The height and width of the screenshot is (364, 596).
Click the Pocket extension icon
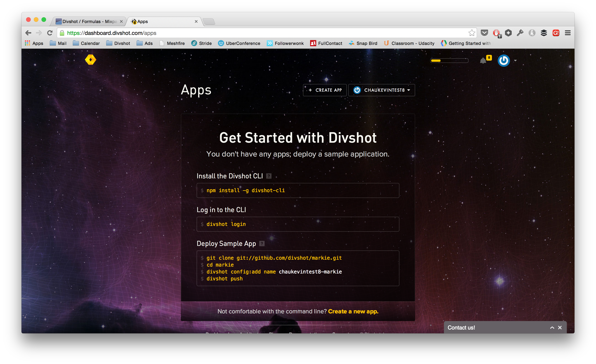[x=484, y=33]
